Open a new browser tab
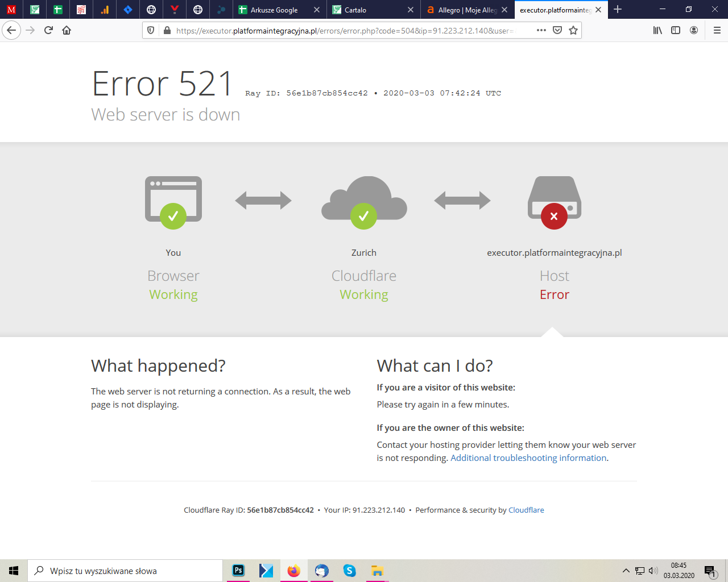The height and width of the screenshot is (582, 728). coord(618,9)
